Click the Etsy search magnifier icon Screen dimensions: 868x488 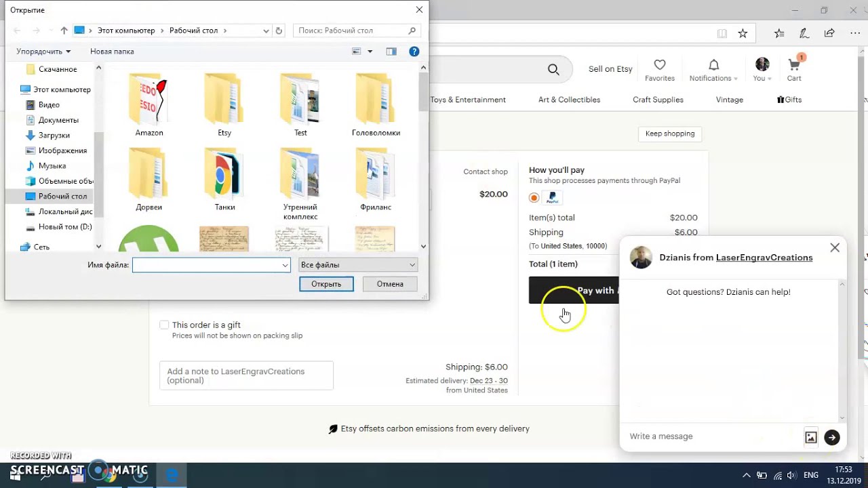553,69
